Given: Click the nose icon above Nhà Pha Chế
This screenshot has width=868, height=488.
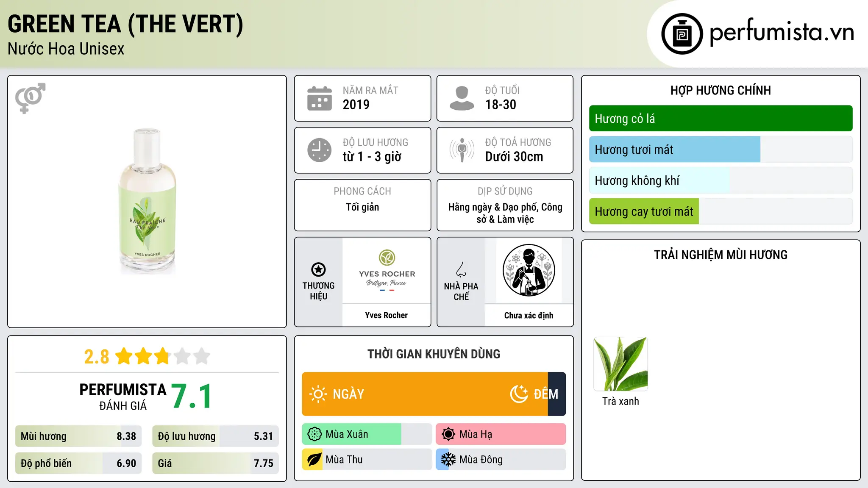Looking at the screenshot, I should [x=461, y=269].
